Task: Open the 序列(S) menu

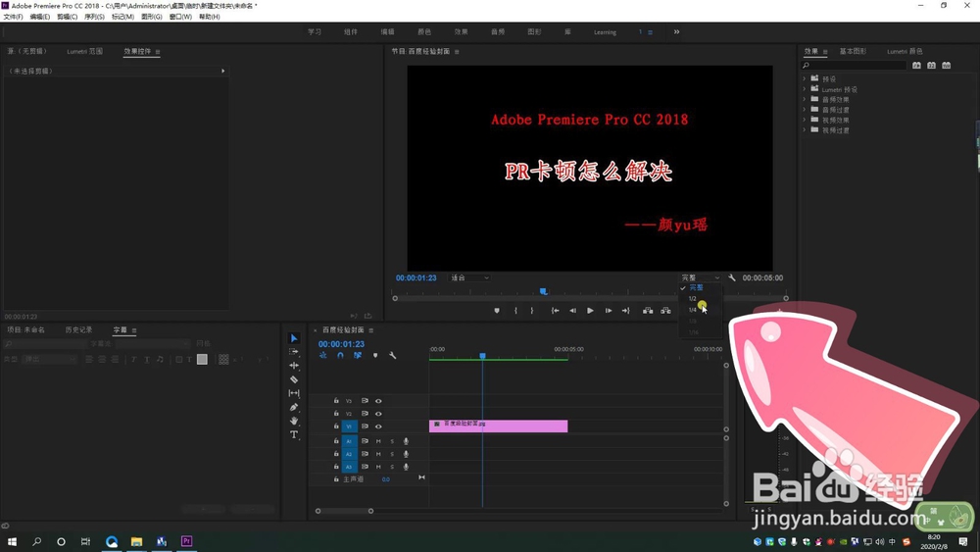Action: (x=94, y=17)
